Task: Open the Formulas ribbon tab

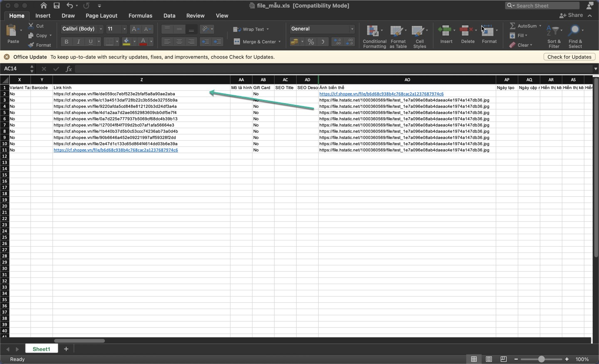Action: pyautogui.click(x=140, y=16)
